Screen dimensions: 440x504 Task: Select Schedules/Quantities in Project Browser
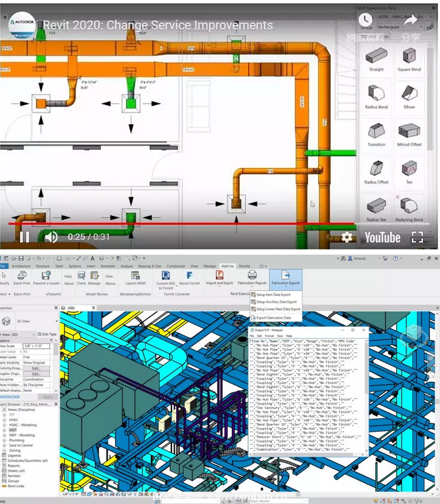coord(28,461)
